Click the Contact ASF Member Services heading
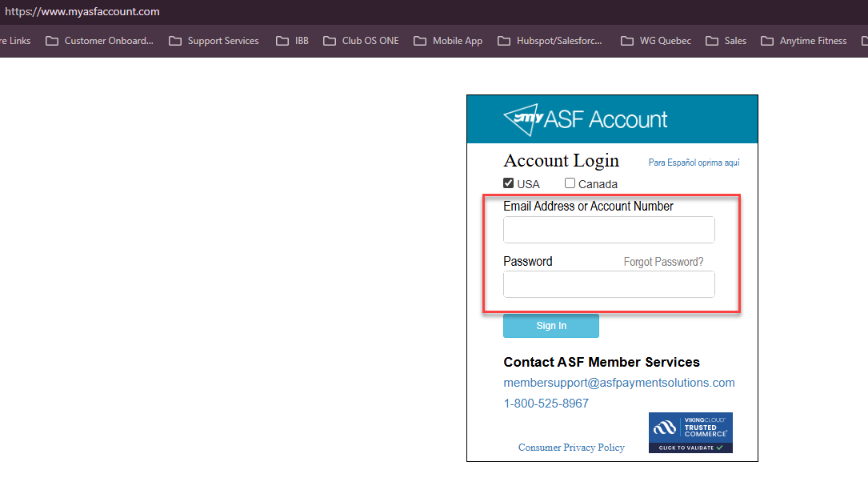868x498 pixels. 601,362
